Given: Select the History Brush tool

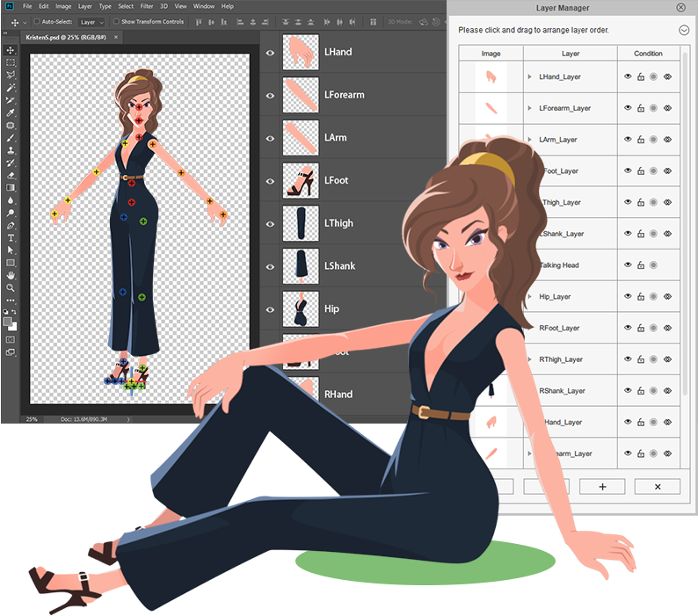Looking at the screenshot, I should click(11, 163).
